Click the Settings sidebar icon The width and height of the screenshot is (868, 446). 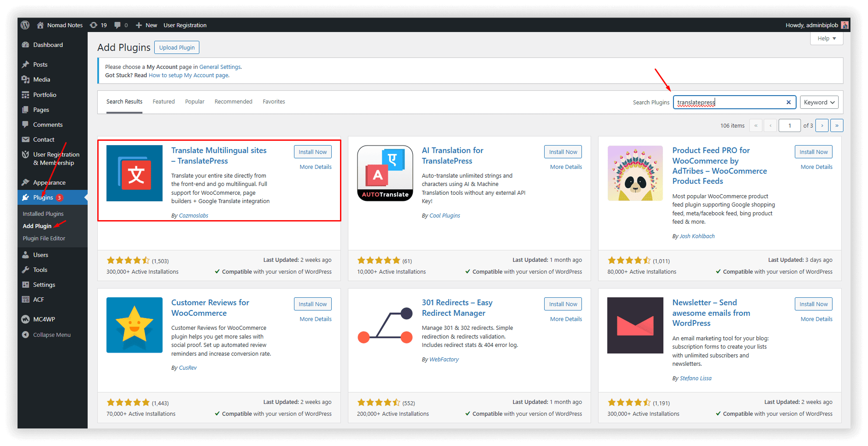tap(25, 285)
